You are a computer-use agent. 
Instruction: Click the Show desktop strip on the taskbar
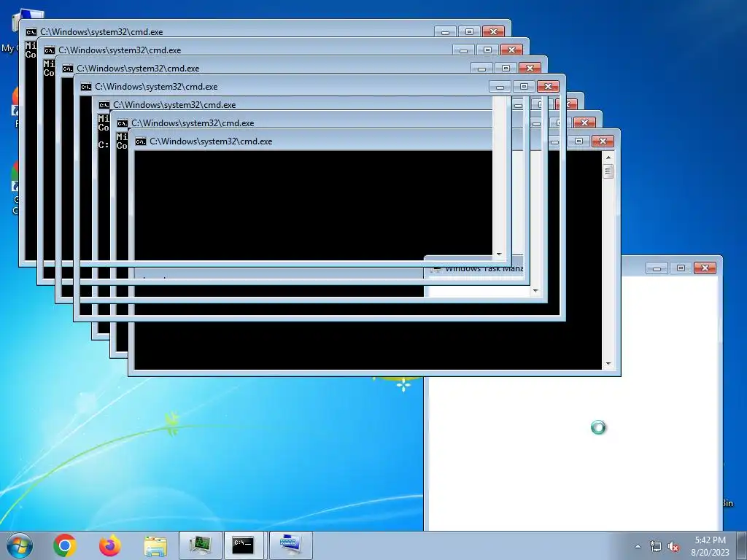[x=742, y=545]
